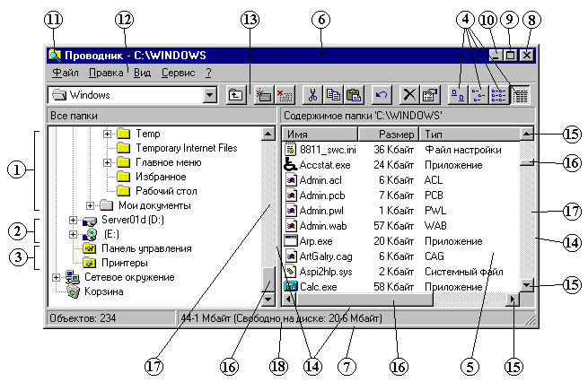Select ArtGalry.cag file

pyautogui.click(x=319, y=256)
